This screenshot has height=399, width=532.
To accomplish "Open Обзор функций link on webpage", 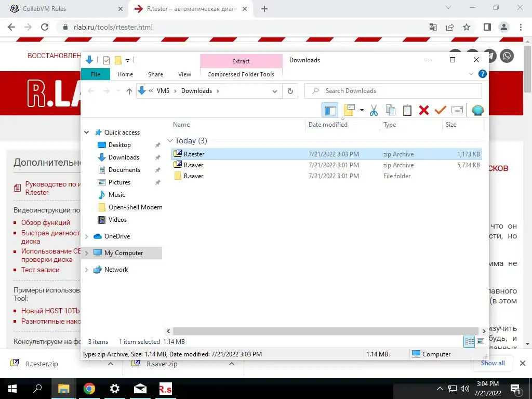I will [x=46, y=222].
